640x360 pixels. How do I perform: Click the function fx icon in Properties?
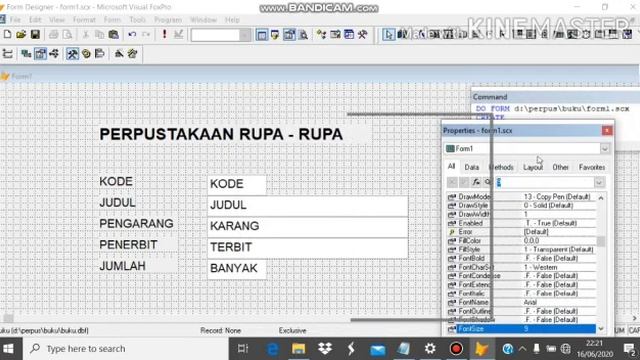point(476,182)
